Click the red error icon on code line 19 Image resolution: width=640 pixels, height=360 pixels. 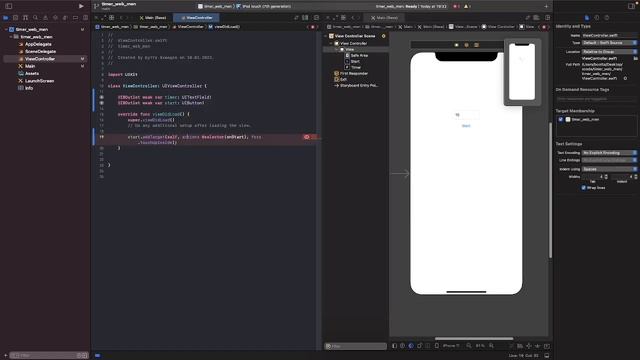[307, 137]
